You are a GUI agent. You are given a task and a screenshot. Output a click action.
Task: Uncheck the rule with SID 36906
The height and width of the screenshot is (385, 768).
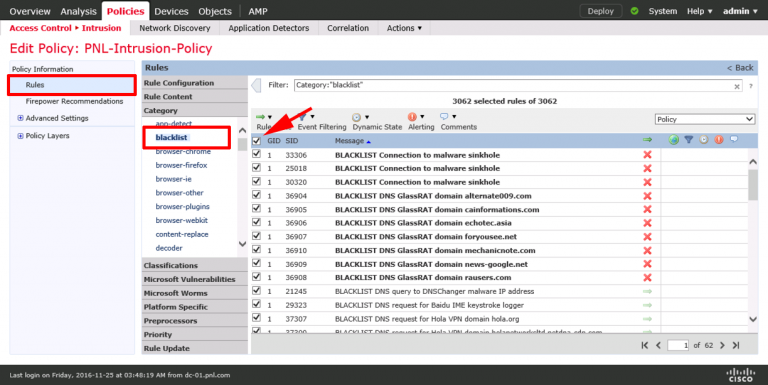tap(256, 222)
